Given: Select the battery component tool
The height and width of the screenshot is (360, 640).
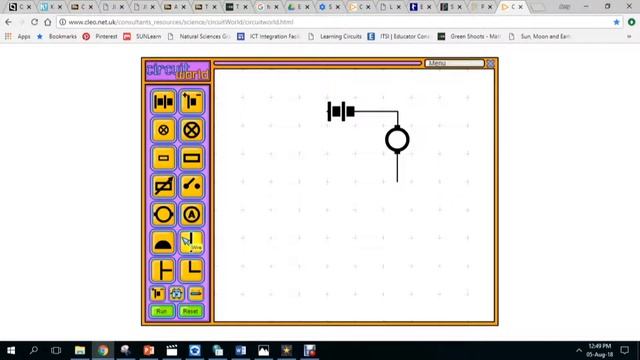Looking at the screenshot, I should pos(163,102).
